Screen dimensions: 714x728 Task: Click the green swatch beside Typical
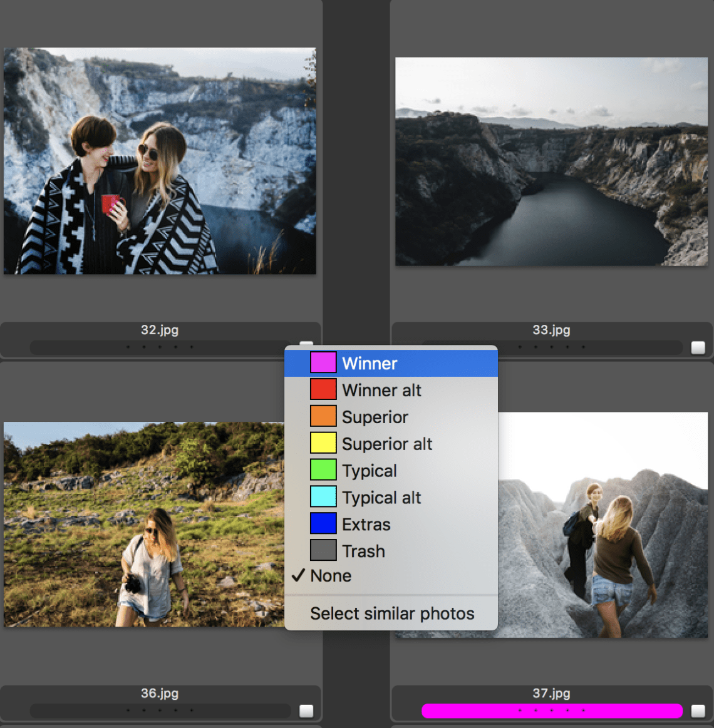(322, 470)
